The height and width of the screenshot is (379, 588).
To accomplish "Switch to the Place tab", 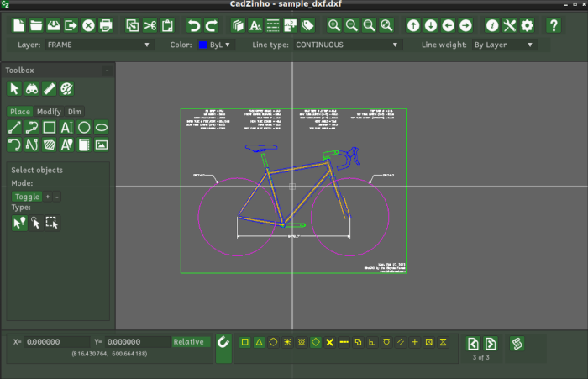I will click(x=20, y=112).
